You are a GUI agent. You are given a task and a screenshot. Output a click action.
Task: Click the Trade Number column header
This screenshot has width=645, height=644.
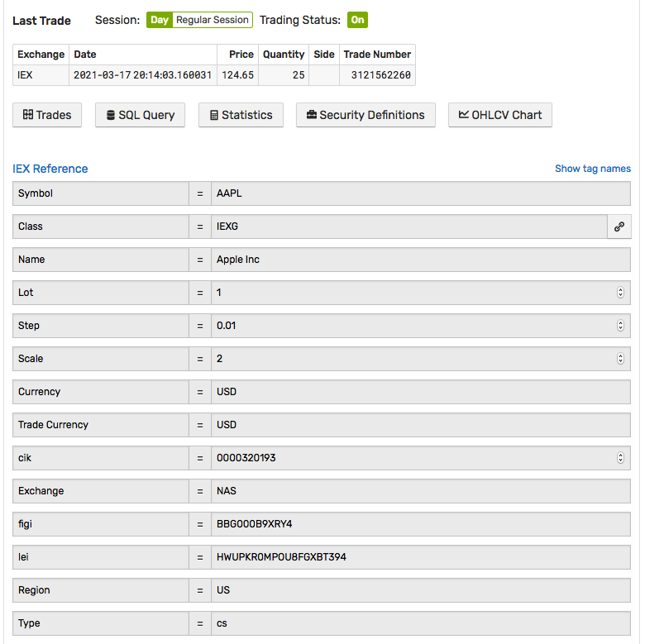click(377, 55)
